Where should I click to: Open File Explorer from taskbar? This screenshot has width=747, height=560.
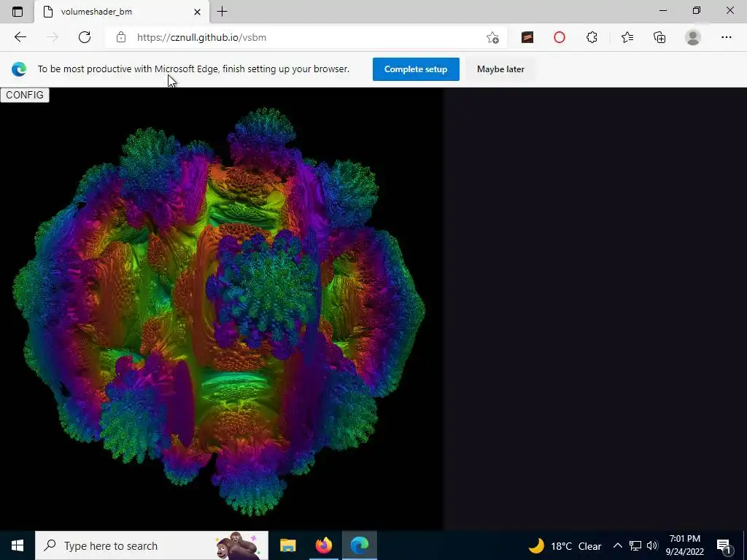(287, 545)
